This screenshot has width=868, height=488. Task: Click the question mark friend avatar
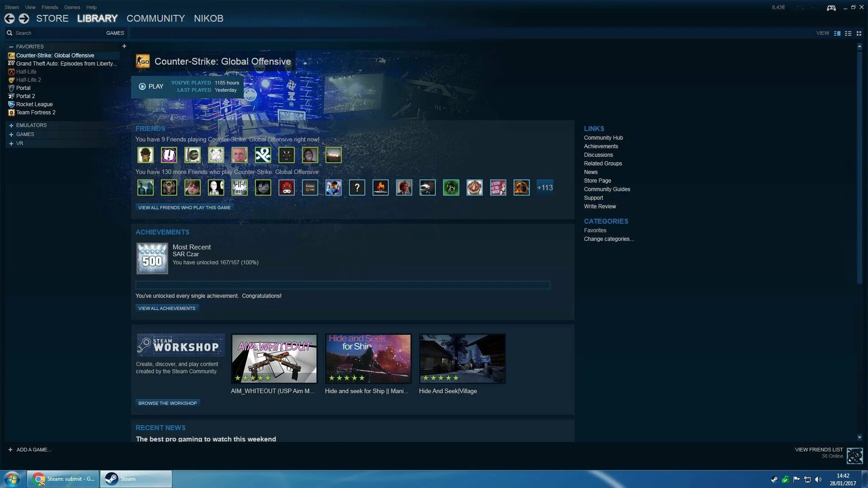click(357, 188)
